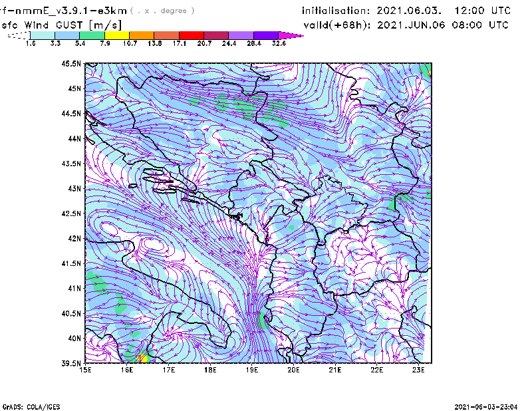The height and width of the screenshot is (411, 532).
Task: Click the legend value '10.7'
Action: click(x=130, y=43)
